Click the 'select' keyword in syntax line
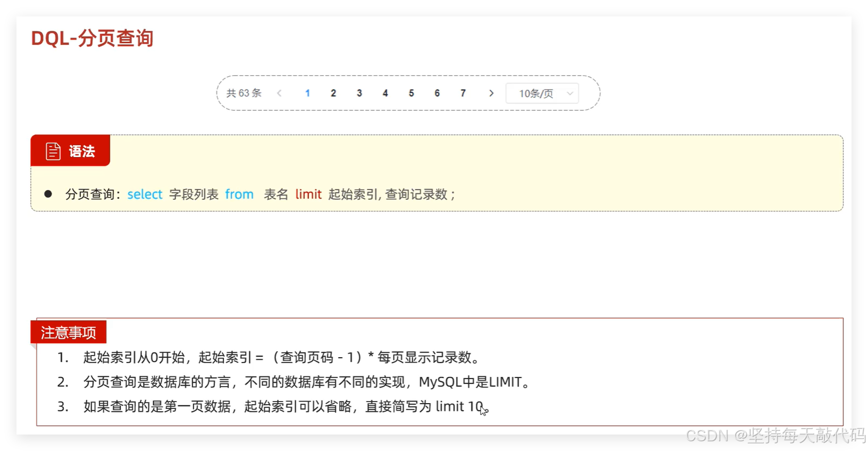Viewport: 868px width, 451px height. [145, 194]
